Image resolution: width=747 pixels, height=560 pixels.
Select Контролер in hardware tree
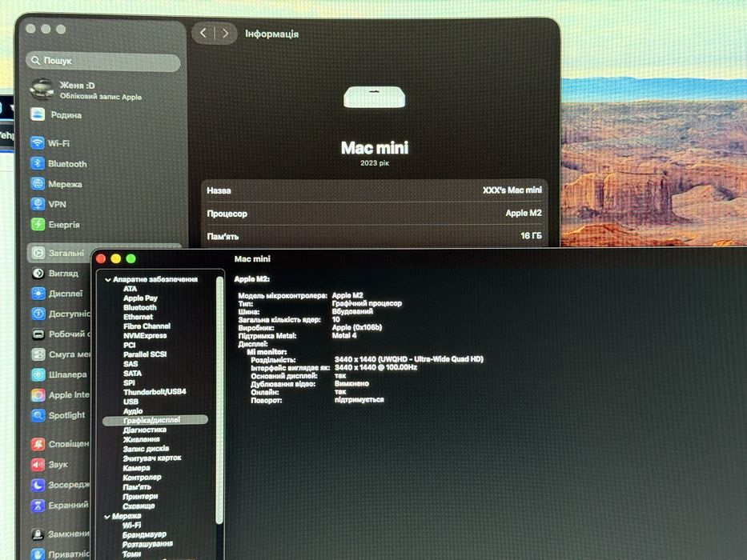click(142, 477)
